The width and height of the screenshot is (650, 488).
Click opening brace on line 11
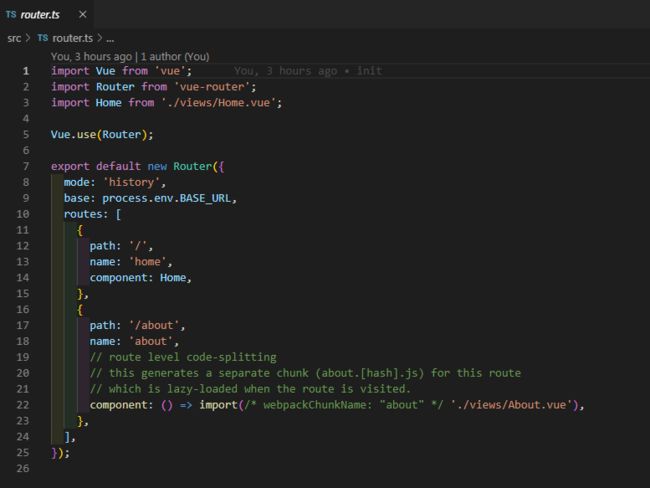coord(80,230)
